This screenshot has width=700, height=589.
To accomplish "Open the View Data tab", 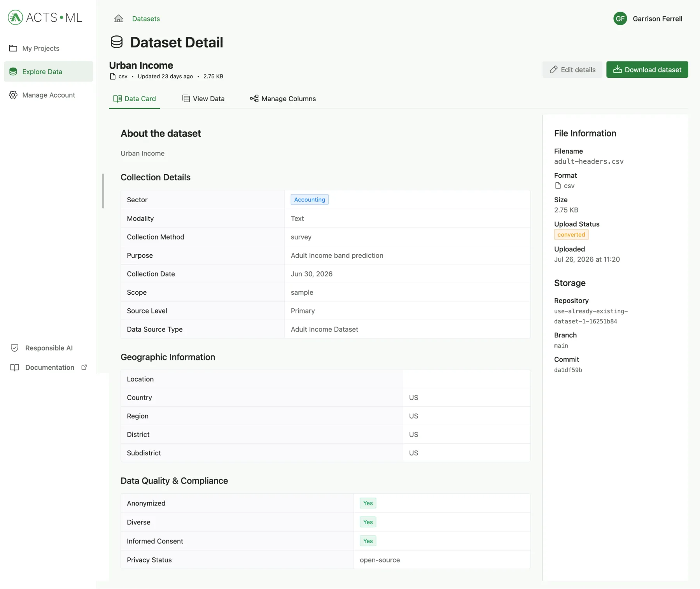I will click(203, 99).
